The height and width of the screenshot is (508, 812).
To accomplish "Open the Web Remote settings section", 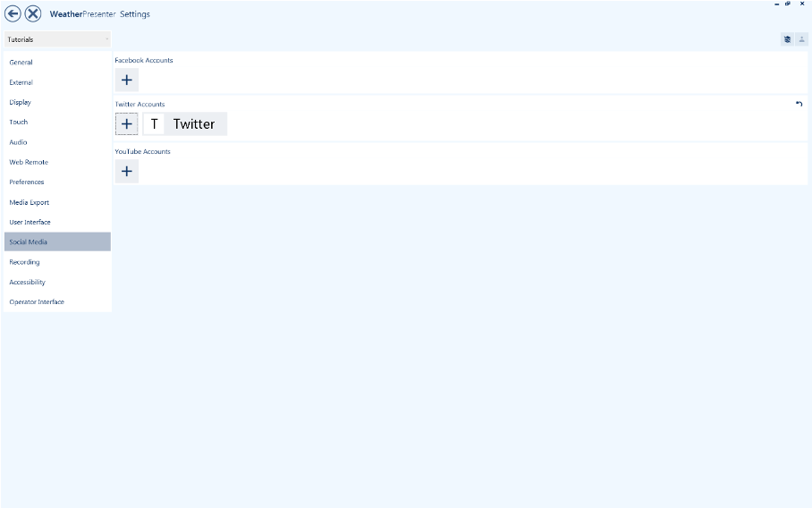I will click(x=57, y=162).
